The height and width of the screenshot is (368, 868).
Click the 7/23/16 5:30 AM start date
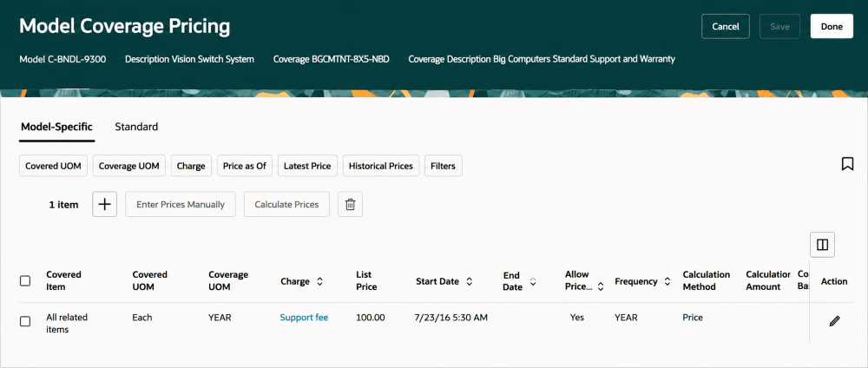pyautogui.click(x=450, y=318)
